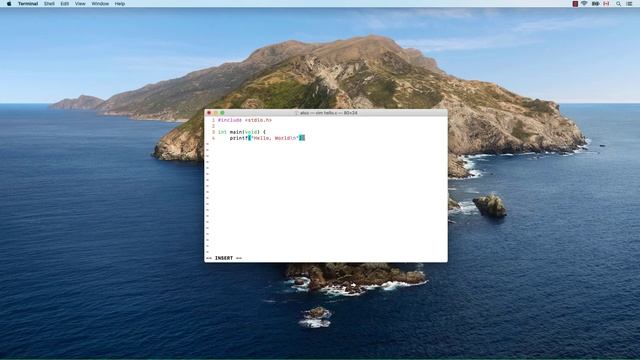Click the '-- INSERT --' mode indicator

click(224, 258)
